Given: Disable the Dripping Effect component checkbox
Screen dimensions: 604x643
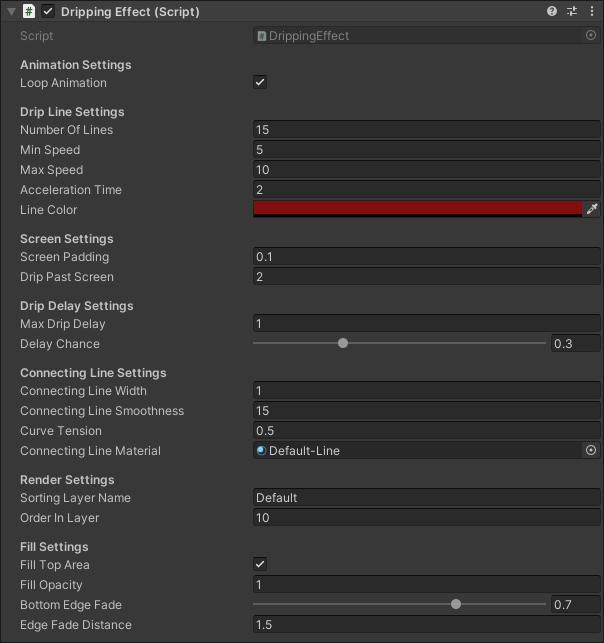Looking at the screenshot, I should [x=48, y=12].
